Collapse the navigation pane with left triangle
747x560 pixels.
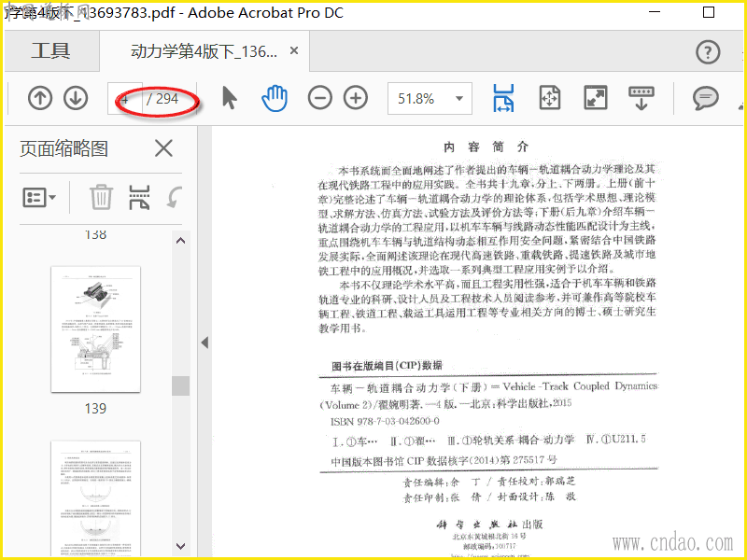tap(204, 343)
